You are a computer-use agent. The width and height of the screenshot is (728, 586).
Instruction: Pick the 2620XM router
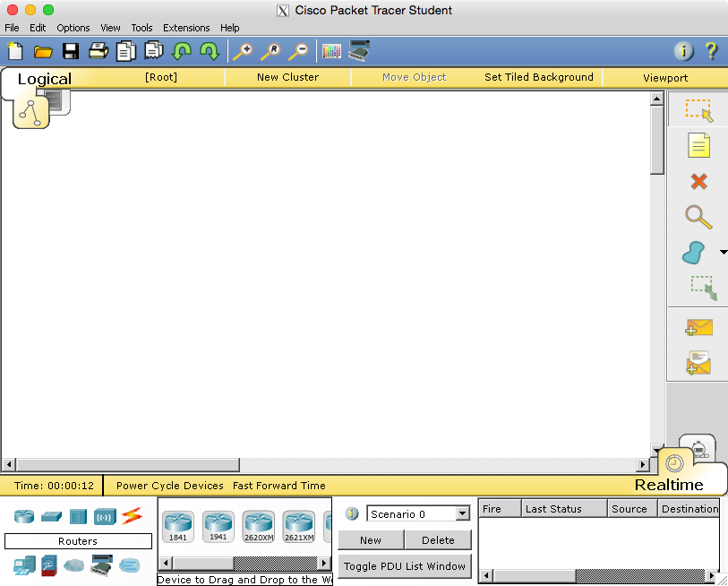tap(259, 527)
